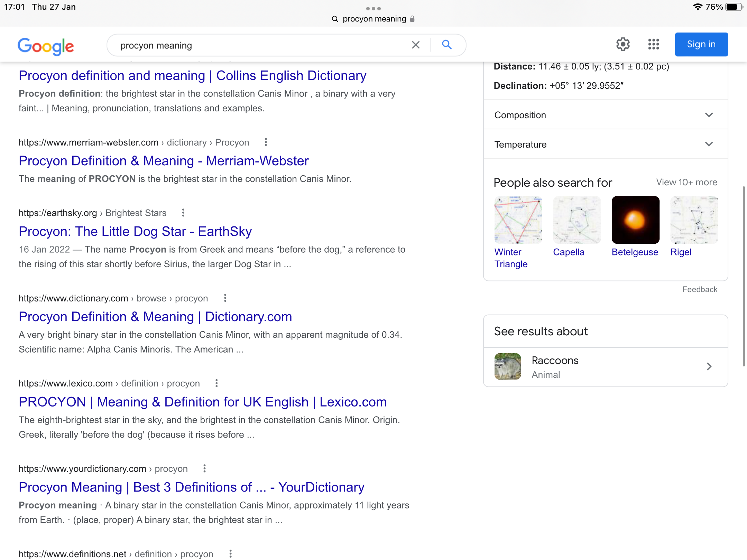747x560 pixels.
Task: Open Procyon Definition Dictionary.com link
Action: coord(155,317)
